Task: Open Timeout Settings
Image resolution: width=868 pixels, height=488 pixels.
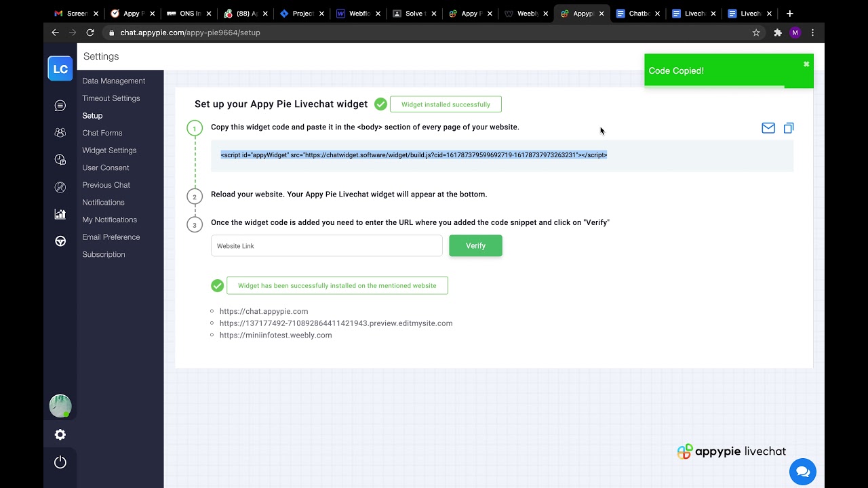Action: [x=111, y=98]
